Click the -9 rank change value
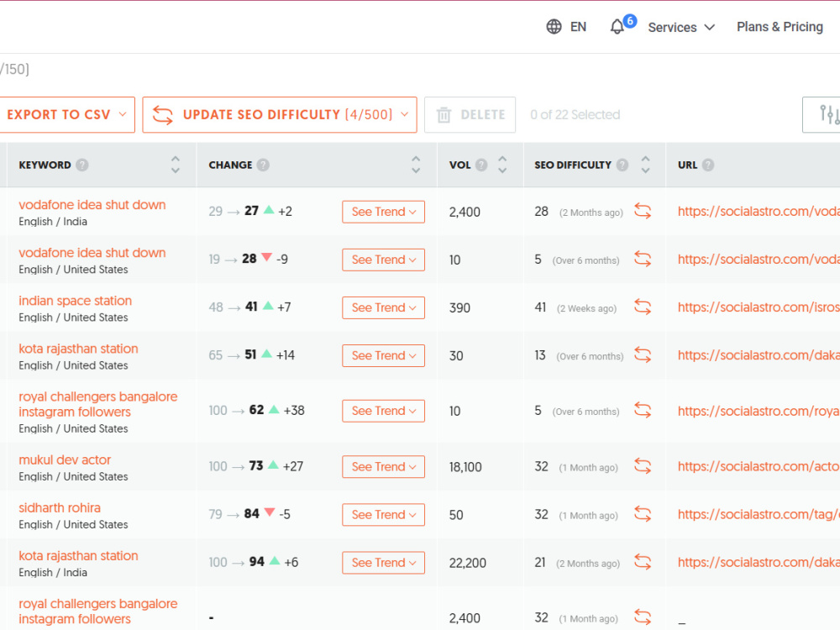Image resolution: width=840 pixels, height=630 pixels. click(x=281, y=260)
